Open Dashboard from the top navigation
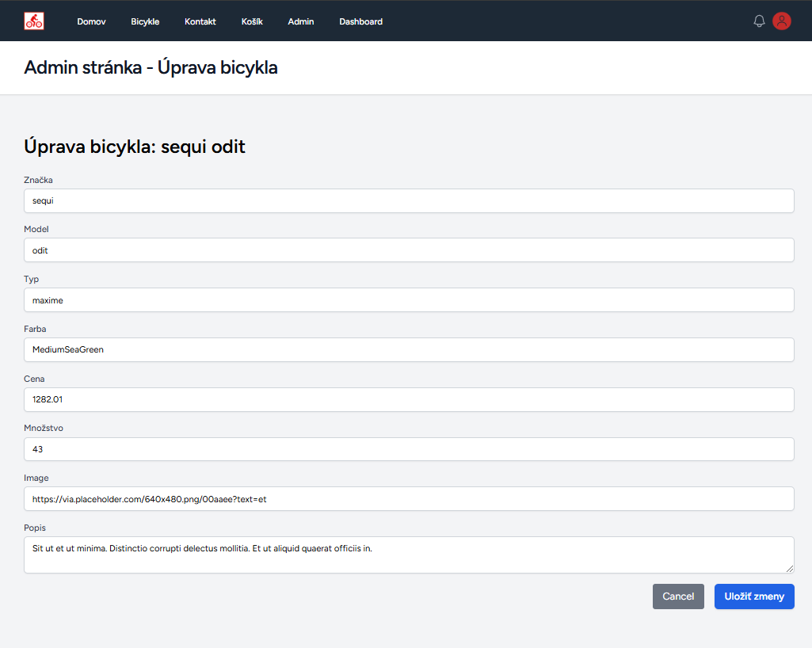This screenshot has width=812, height=648. [361, 21]
